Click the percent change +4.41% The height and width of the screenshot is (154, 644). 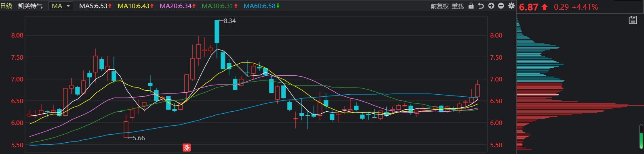tap(585, 7)
